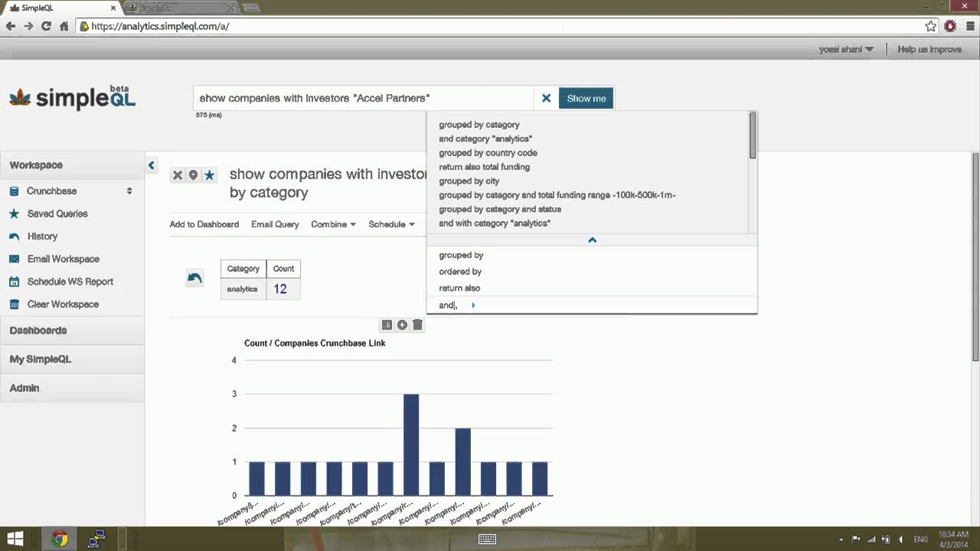Image resolution: width=980 pixels, height=551 pixels.
Task: Select suggestion 'and with category "analytics"'
Action: [x=495, y=223]
